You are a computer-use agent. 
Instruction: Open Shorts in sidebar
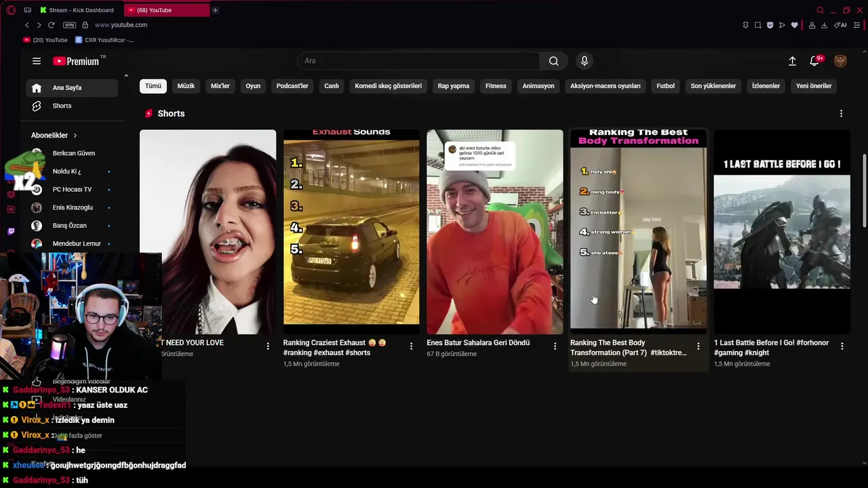tap(72, 106)
